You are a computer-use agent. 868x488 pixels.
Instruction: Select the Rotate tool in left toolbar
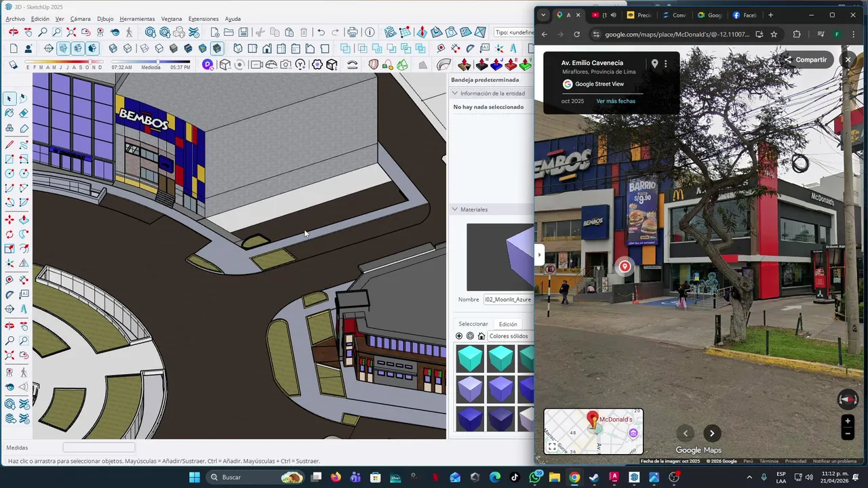point(9,235)
